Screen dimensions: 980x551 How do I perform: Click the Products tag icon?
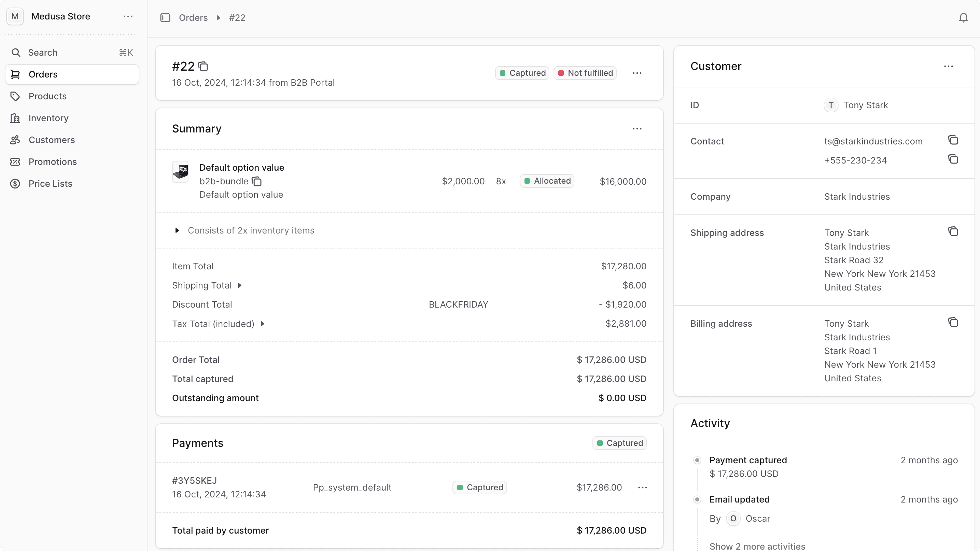pos(15,96)
